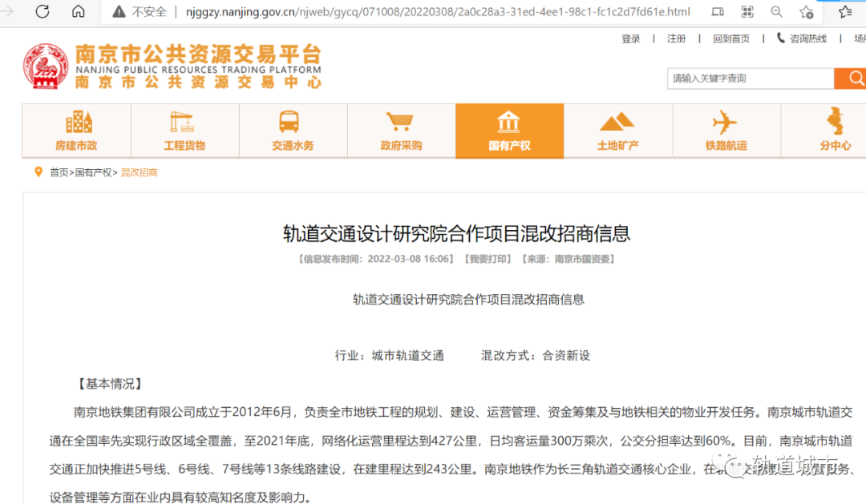
Task: Open the not-secure warning icon
Action: [119, 11]
